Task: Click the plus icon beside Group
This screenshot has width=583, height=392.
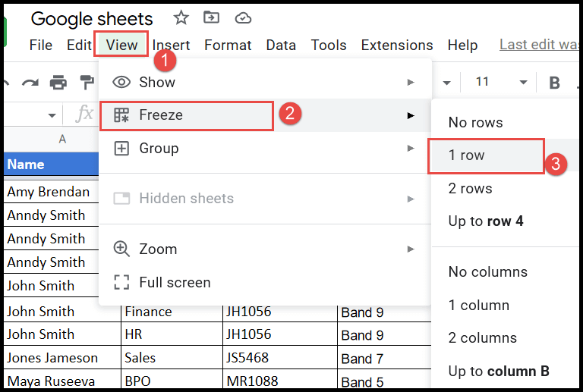Action: point(121,149)
